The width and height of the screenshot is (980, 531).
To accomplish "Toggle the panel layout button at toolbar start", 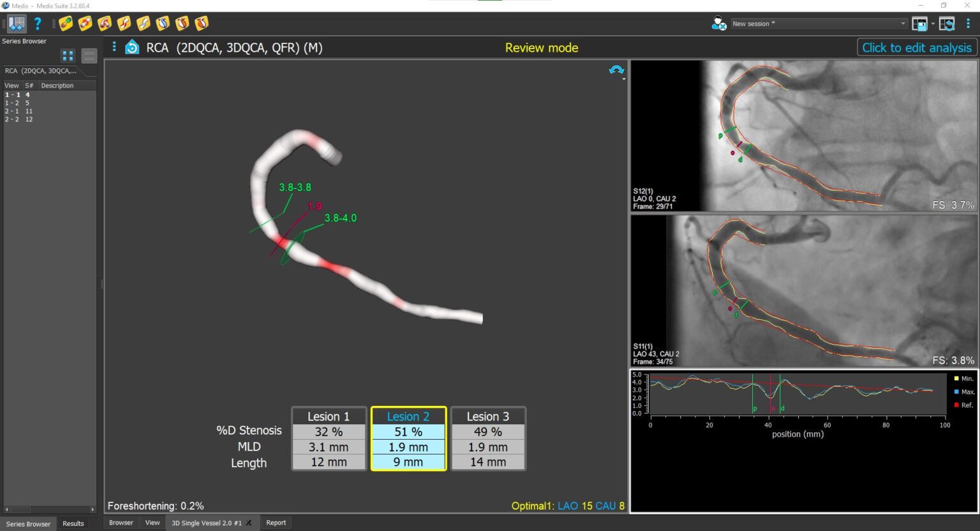I will [x=17, y=24].
